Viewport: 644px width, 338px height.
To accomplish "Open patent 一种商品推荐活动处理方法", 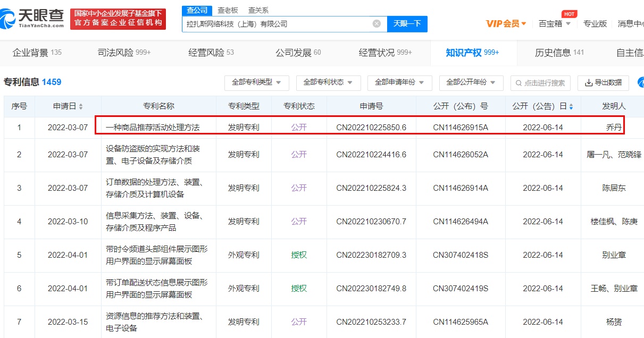I will click(153, 128).
